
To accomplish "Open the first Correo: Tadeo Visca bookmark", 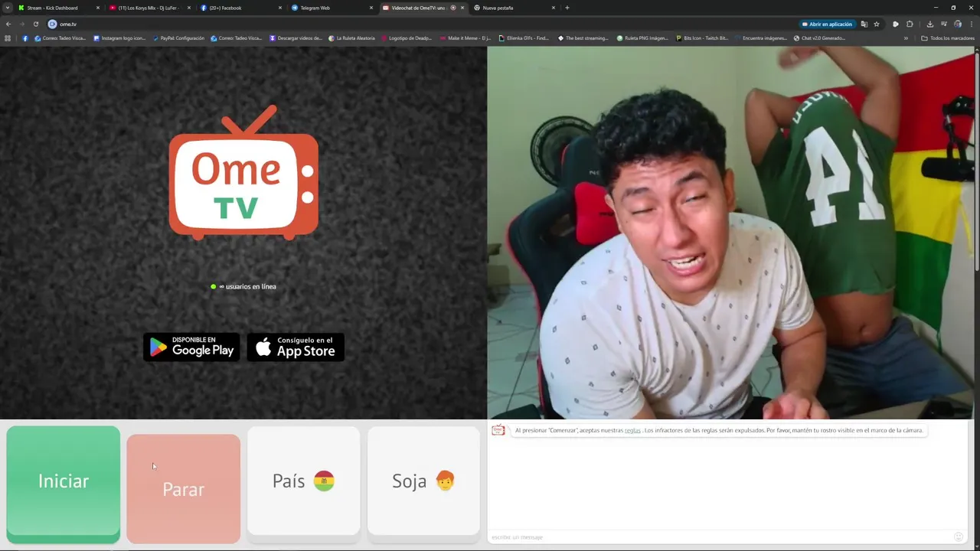I will pos(60,38).
